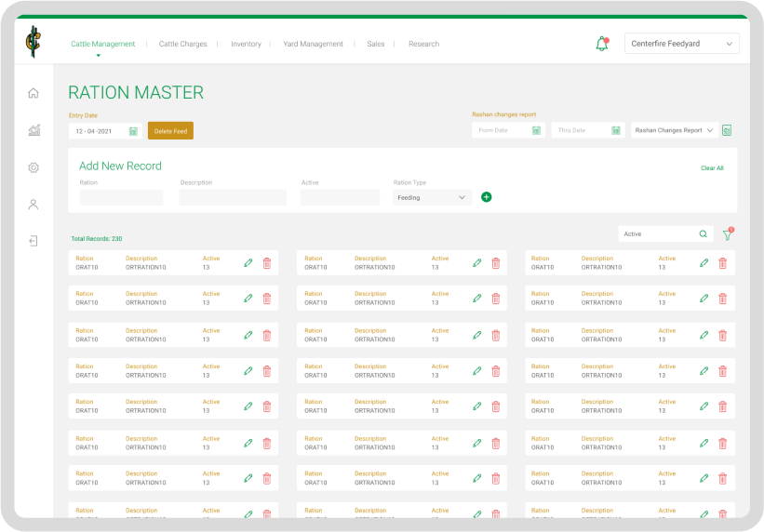764x532 pixels.
Task: Click the search magnifier icon
Action: click(703, 234)
